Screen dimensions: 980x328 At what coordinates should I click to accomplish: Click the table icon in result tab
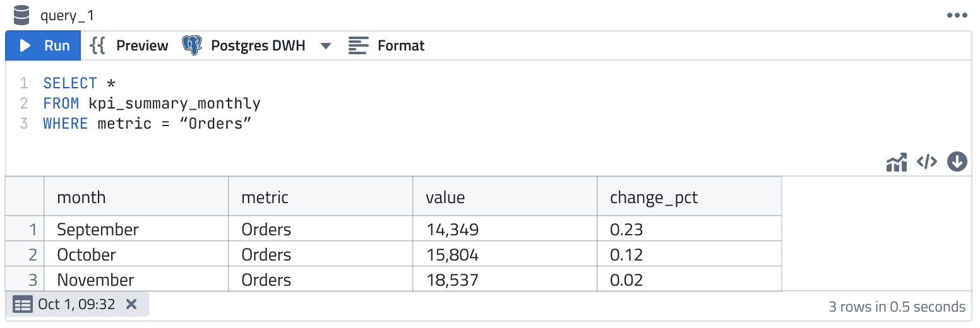pyautogui.click(x=23, y=305)
